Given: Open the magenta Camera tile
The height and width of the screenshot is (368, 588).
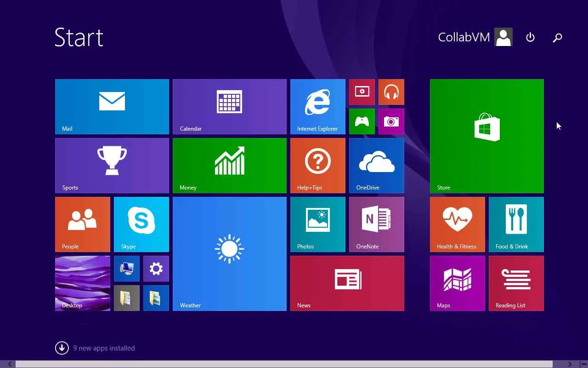Looking at the screenshot, I should (x=391, y=121).
